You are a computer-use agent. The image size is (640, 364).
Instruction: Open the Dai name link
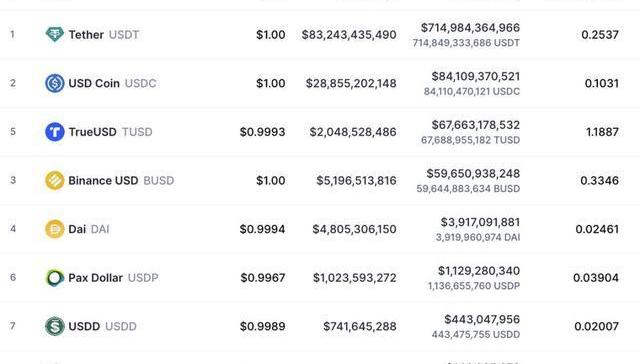77,229
